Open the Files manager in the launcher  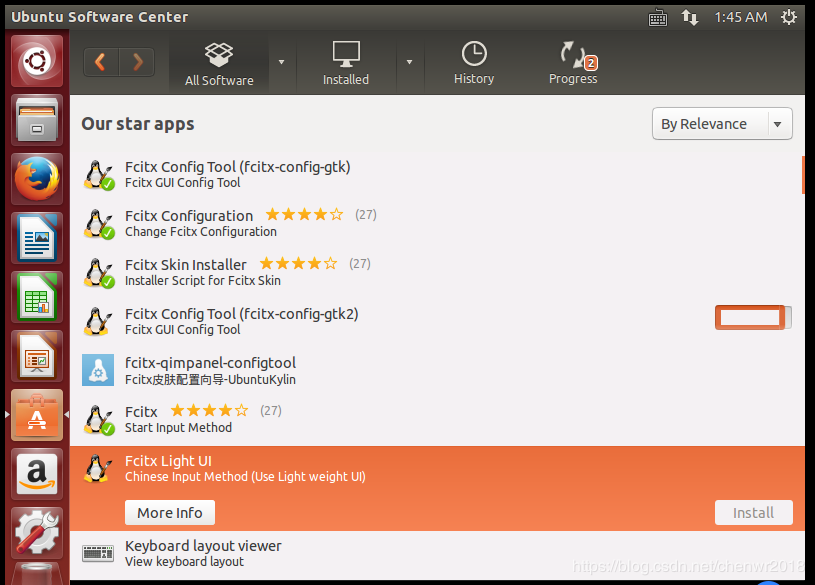pyautogui.click(x=37, y=120)
